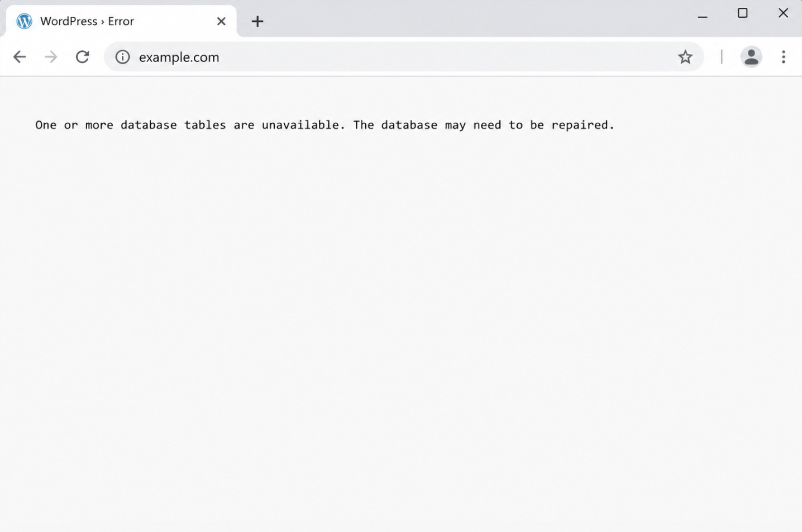Screen dimensions: 802x532
Task: Close the browser window
Action: click(x=783, y=13)
